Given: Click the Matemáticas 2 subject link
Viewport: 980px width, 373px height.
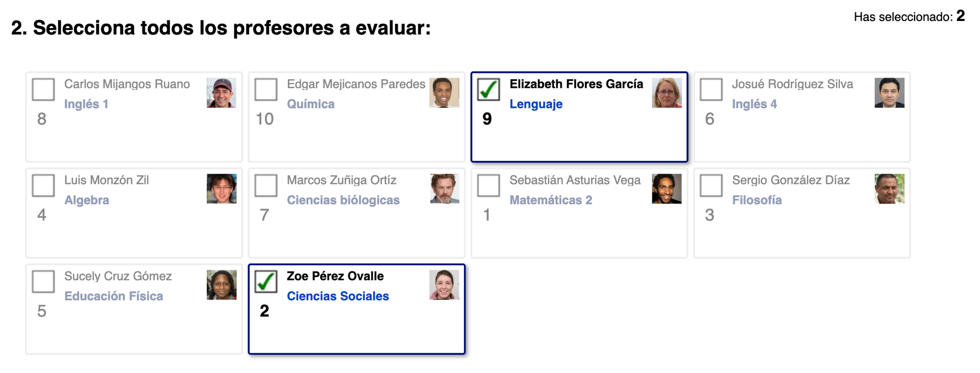Looking at the screenshot, I should 551,200.
